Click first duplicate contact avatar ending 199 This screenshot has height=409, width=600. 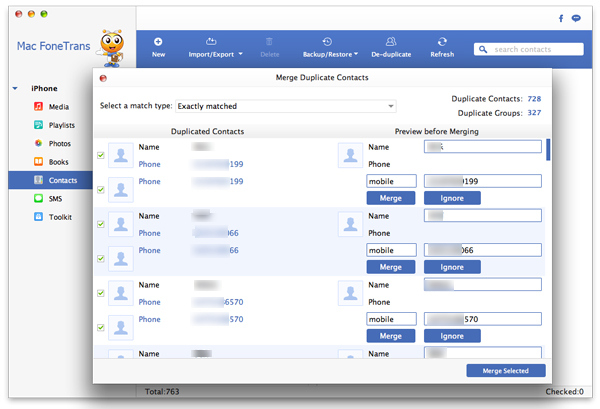(121, 155)
